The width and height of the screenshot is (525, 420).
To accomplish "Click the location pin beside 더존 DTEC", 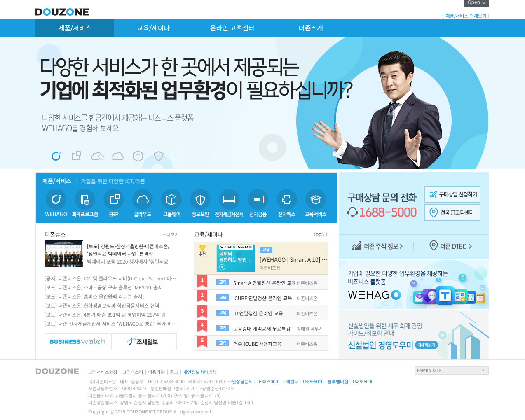I will coord(434,245).
